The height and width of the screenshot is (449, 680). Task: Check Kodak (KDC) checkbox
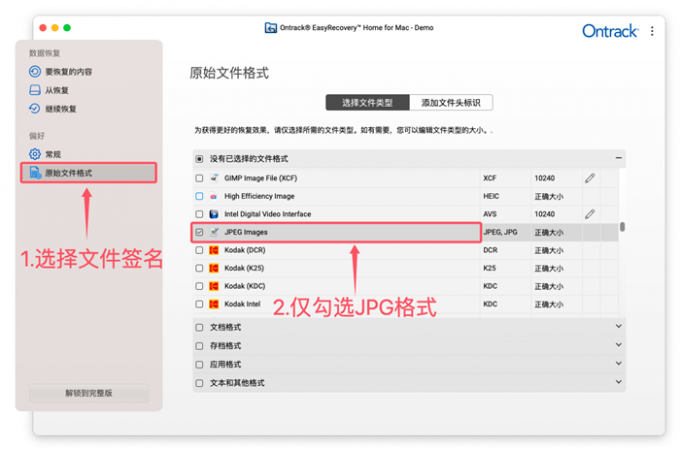tap(199, 286)
